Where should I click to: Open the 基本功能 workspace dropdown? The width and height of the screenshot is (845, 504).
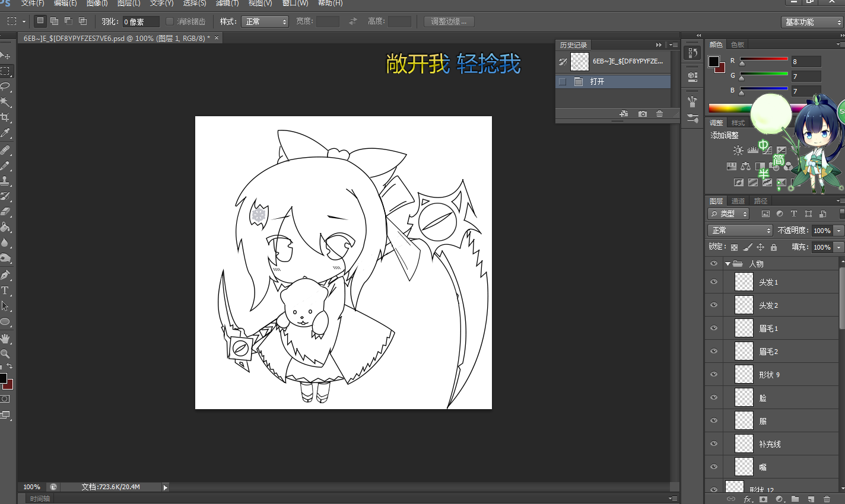[x=812, y=22]
